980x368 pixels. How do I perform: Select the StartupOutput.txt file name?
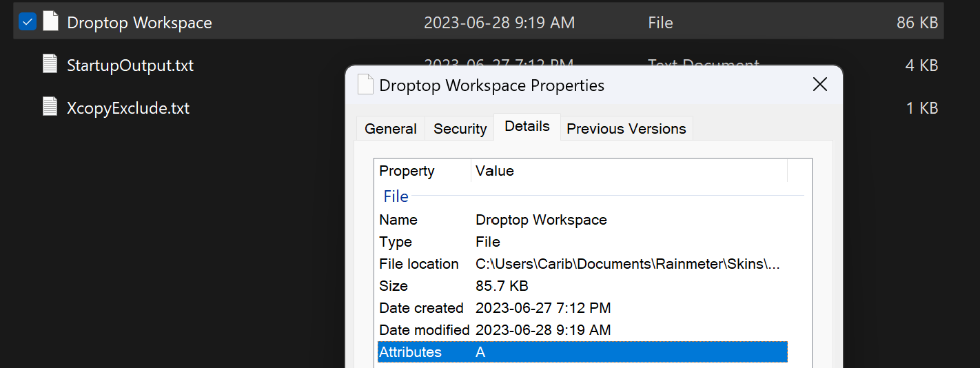pyautogui.click(x=130, y=65)
